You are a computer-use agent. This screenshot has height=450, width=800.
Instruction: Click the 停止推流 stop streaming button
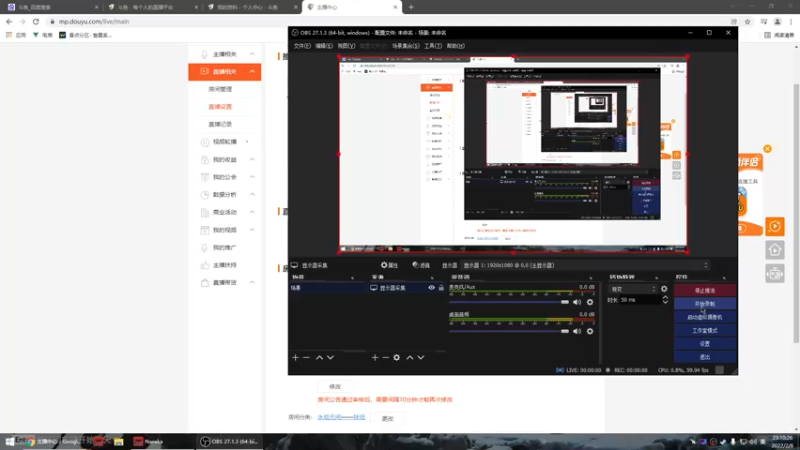(x=705, y=290)
